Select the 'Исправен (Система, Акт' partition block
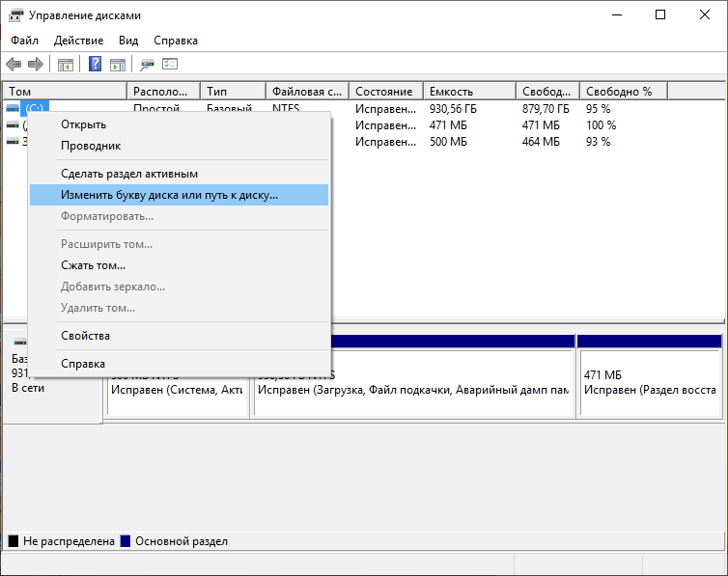 [179, 383]
